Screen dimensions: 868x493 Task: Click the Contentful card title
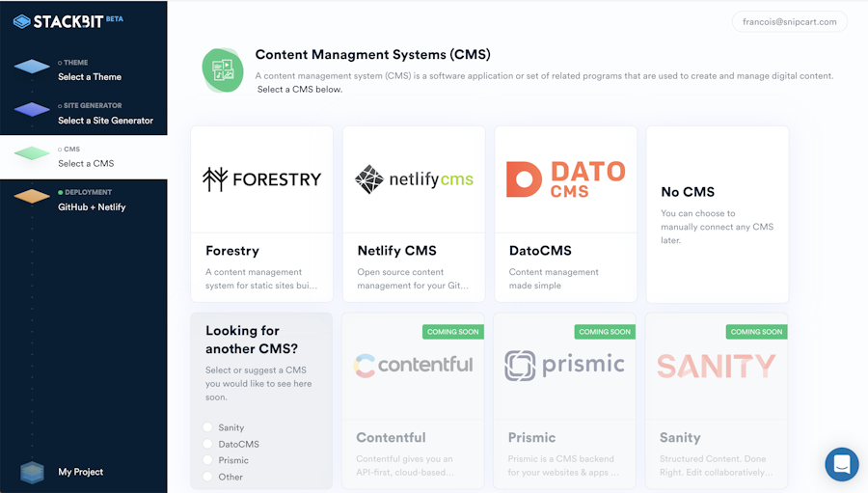(x=392, y=438)
